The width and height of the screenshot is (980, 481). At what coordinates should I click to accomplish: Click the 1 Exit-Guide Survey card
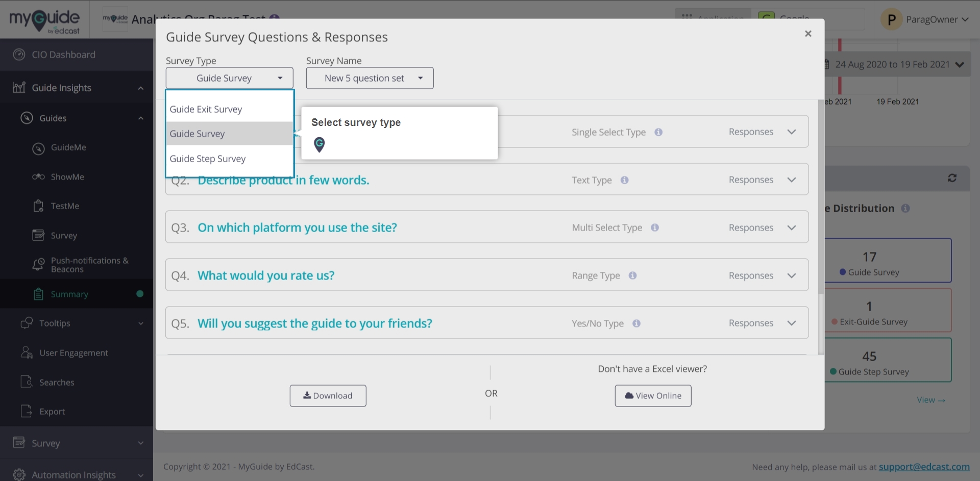(888, 310)
